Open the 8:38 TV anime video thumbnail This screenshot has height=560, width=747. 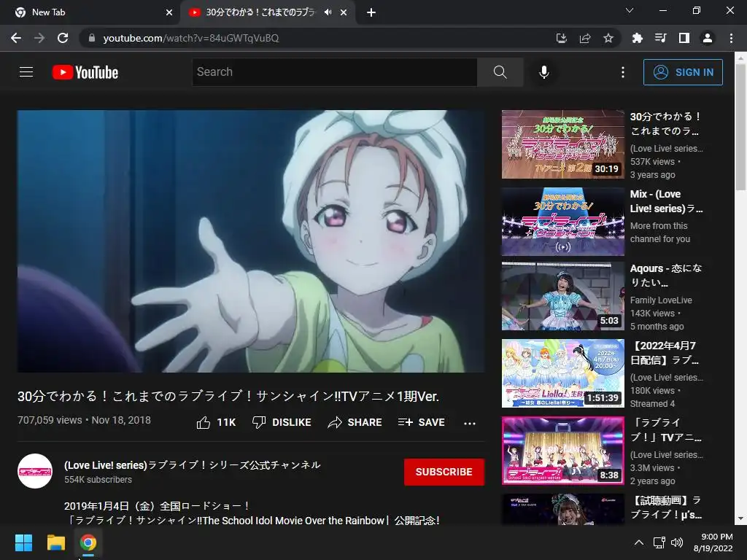tap(562, 451)
